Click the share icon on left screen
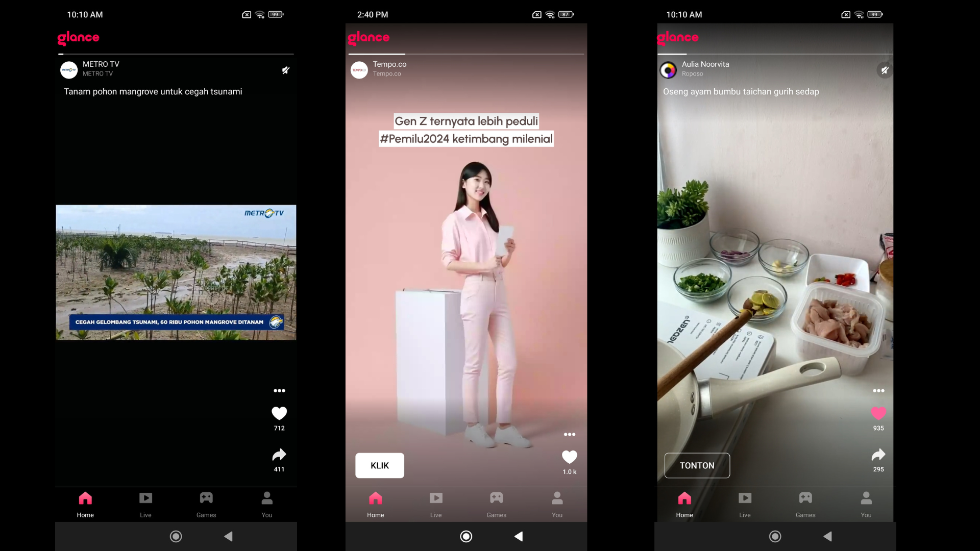980x551 pixels. 279,455
